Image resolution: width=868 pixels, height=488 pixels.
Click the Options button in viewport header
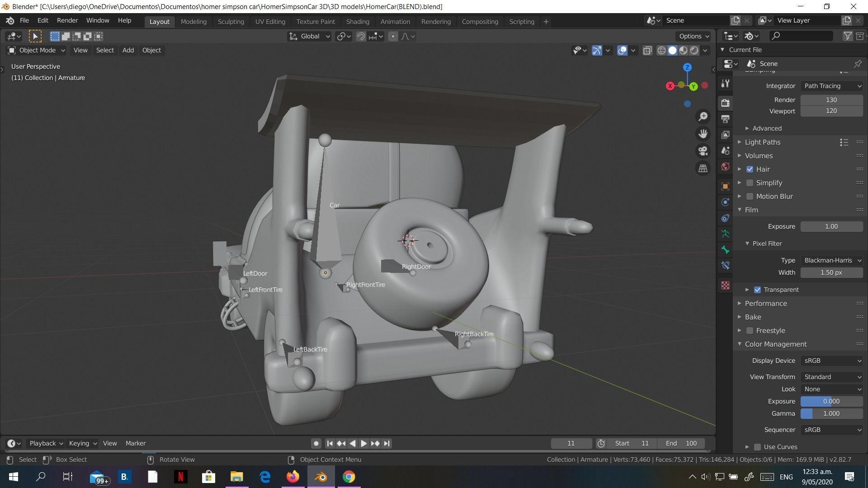tap(693, 36)
